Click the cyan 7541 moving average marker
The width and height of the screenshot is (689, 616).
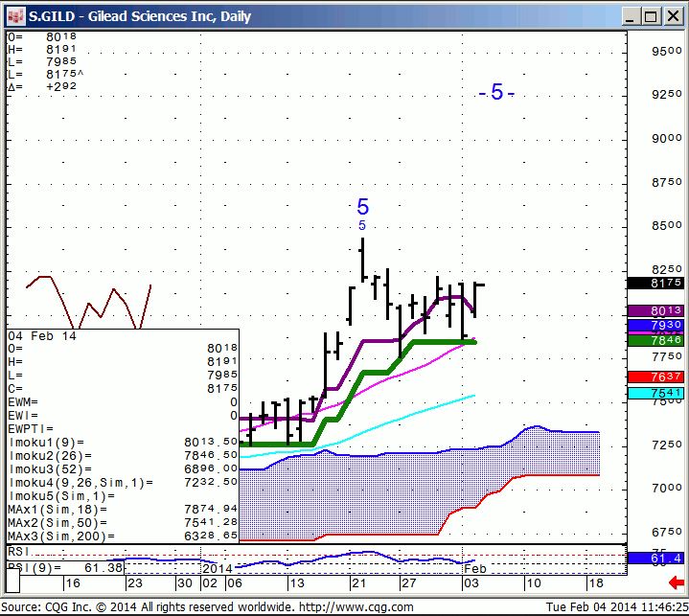(655, 394)
